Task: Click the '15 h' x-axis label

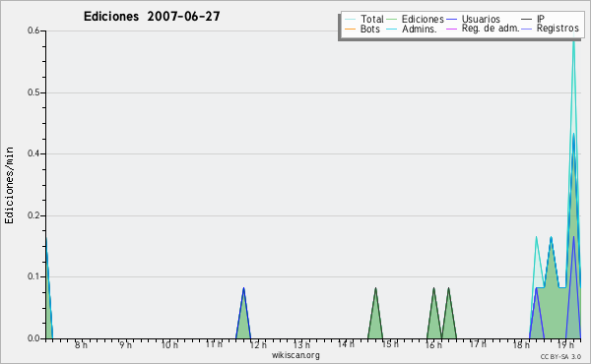Action: point(390,344)
